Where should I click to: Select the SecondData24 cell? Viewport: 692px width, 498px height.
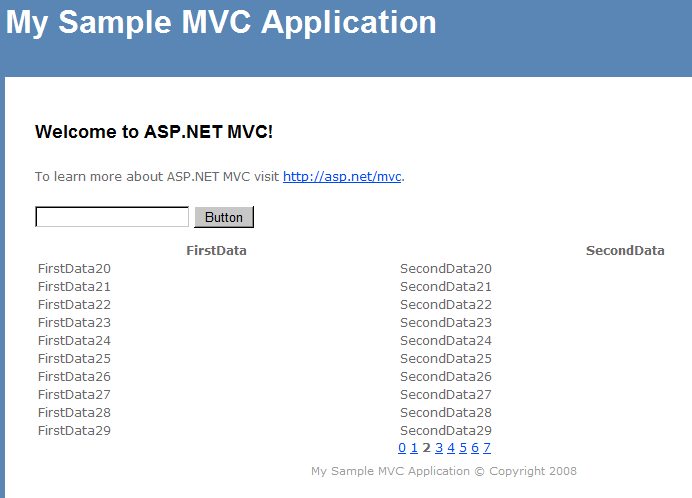pyautogui.click(x=446, y=341)
